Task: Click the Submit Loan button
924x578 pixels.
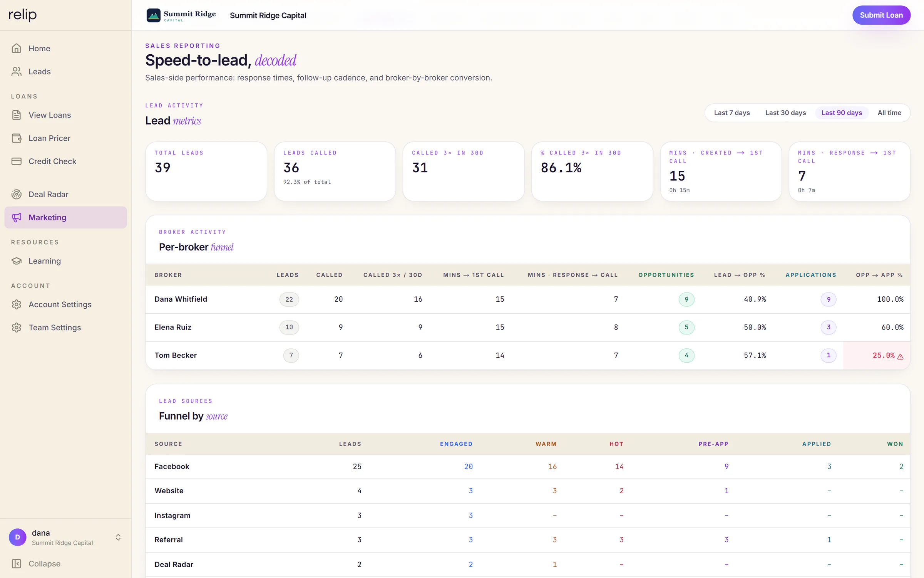Action: 881,15
